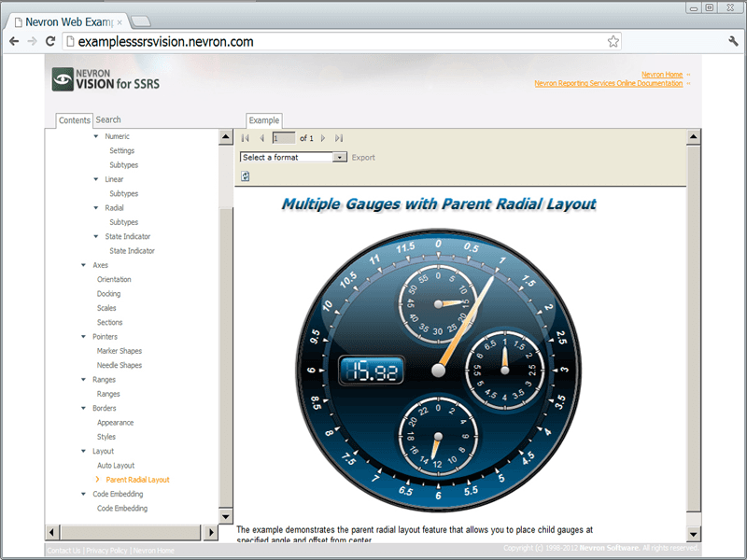Click the Export link
The image size is (747, 560).
[363, 158]
